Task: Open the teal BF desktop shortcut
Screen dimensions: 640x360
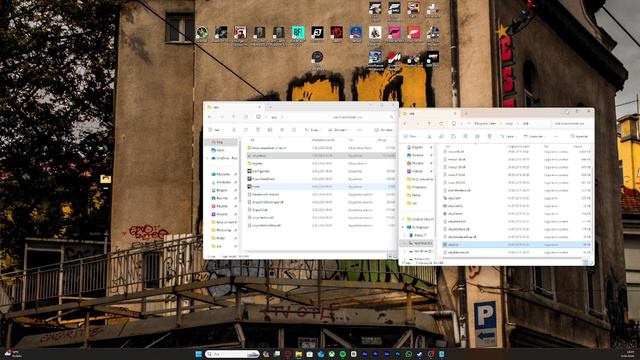Action: tap(298, 32)
